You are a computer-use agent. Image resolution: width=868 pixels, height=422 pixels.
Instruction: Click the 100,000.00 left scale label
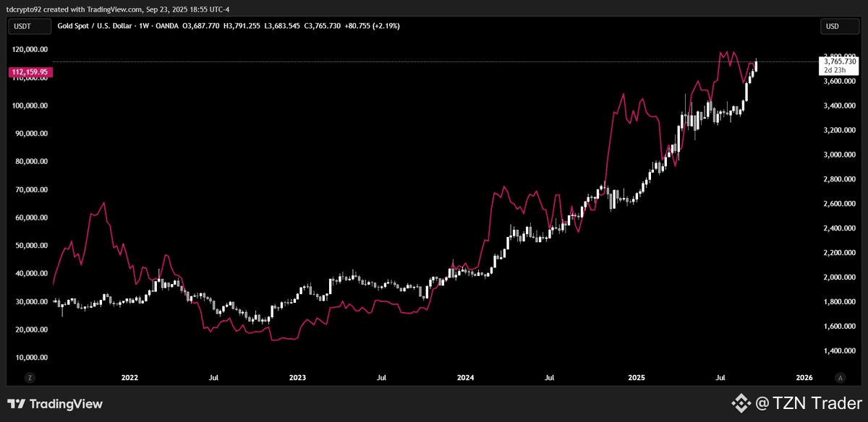point(30,105)
